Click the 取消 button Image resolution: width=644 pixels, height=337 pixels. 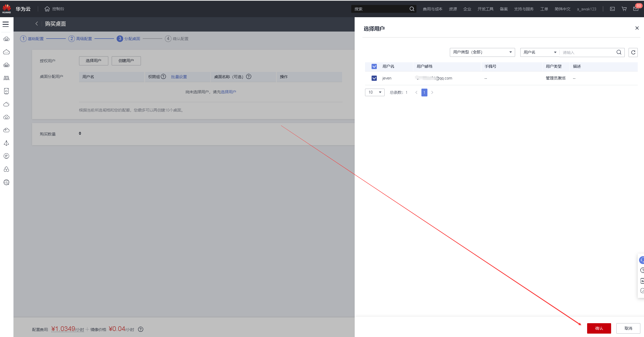[x=628, y=328]
